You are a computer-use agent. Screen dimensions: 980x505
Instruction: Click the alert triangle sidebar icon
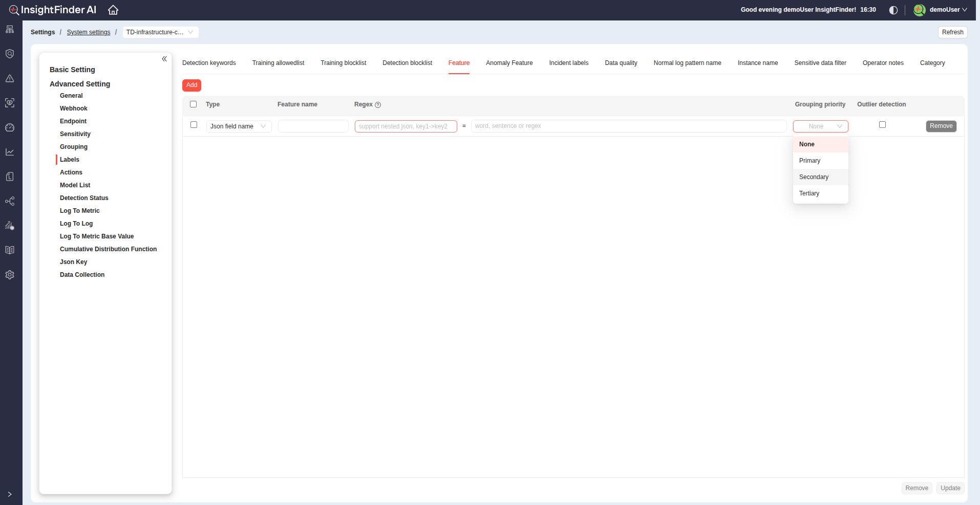(10, 78)
